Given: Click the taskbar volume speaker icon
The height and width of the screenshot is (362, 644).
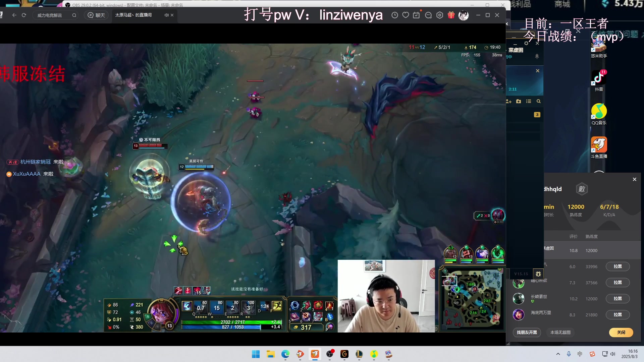Looking at the screenshot, I should [613, 354].
